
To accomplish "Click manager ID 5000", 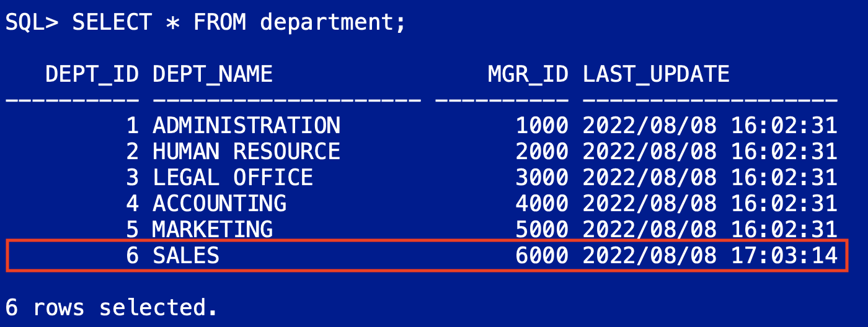I will tap(542, 229).
